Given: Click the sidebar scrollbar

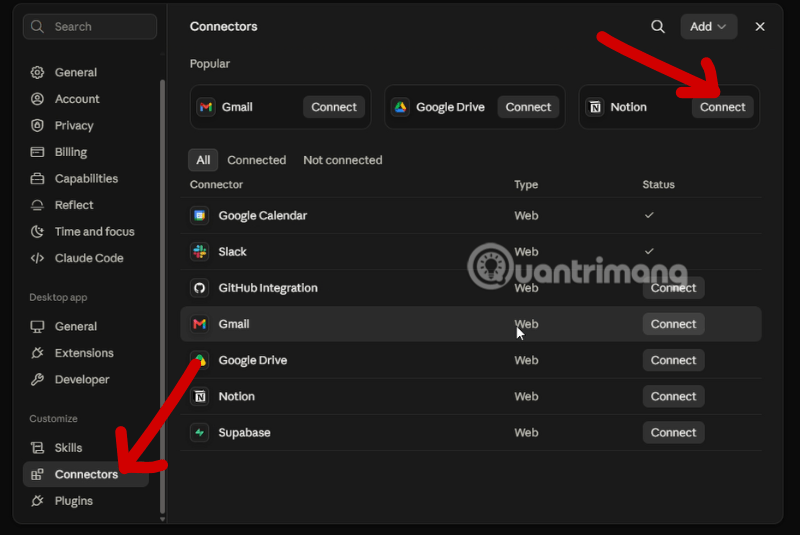Looking at the screenshot, I should (162, 296).
